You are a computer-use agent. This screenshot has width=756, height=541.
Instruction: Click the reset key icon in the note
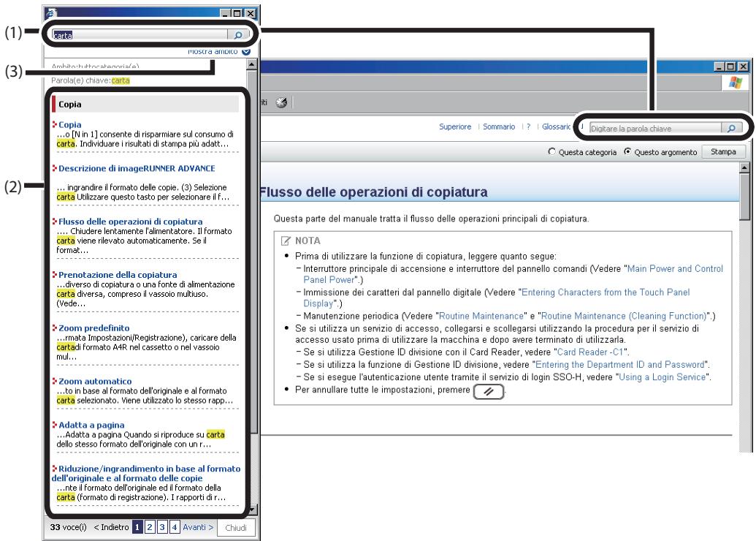pos(491,391)
